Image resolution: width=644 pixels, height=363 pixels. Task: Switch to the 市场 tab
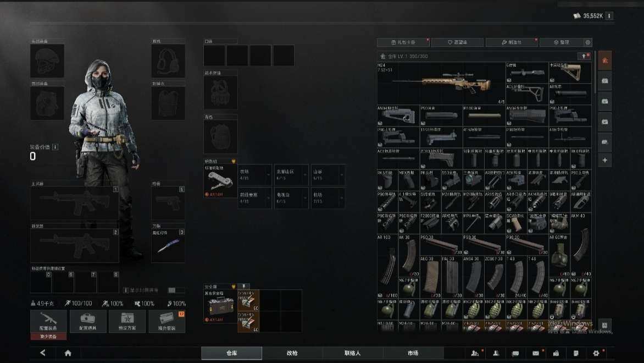pos(413,353)
